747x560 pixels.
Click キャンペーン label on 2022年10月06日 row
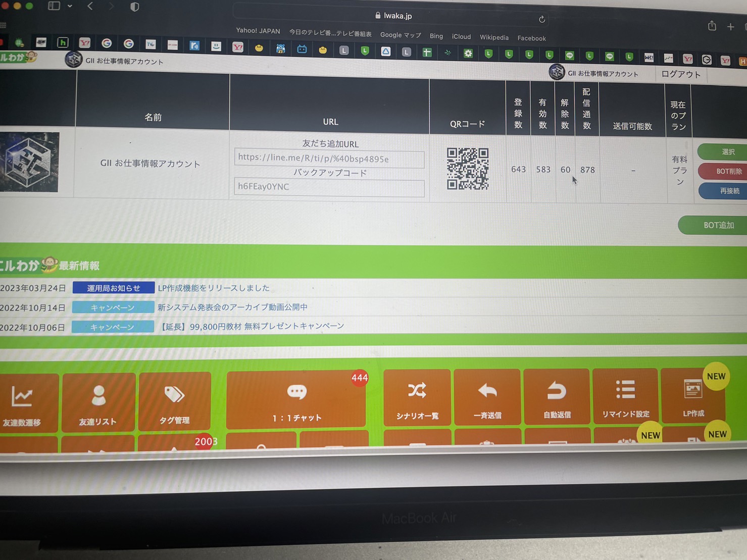point(112,327)
